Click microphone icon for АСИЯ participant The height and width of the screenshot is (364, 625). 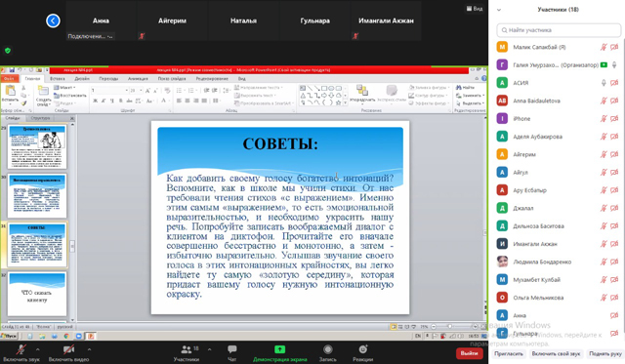pos(604,82)
